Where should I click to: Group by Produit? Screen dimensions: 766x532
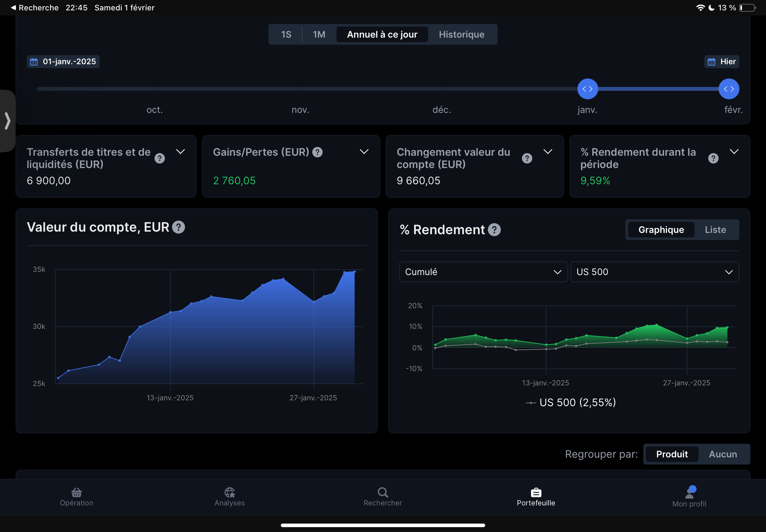[x=672, y=454]
